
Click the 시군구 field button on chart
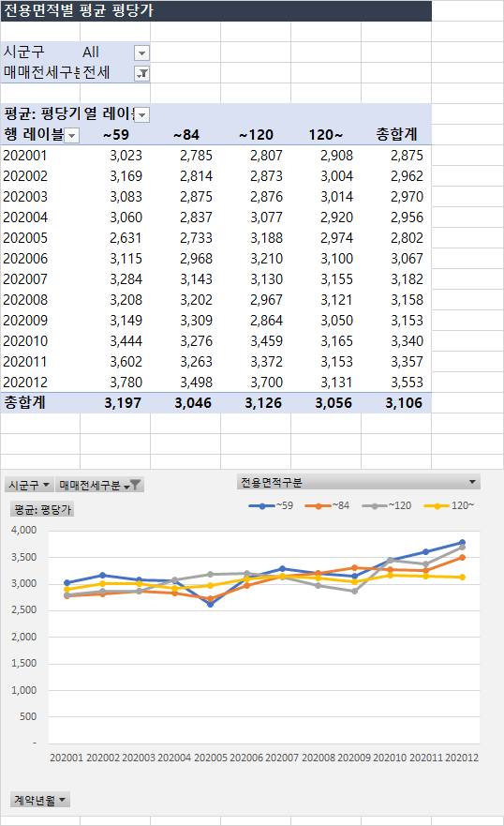(29, 485)
